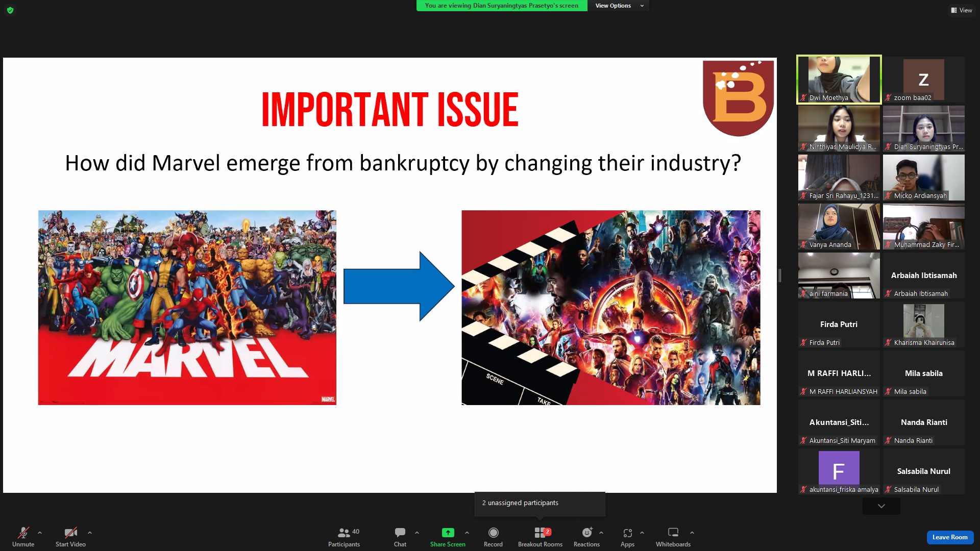Screen dimensions: 980x551
Task: Click the Leave Room button
Action: (x=950, y=537)
